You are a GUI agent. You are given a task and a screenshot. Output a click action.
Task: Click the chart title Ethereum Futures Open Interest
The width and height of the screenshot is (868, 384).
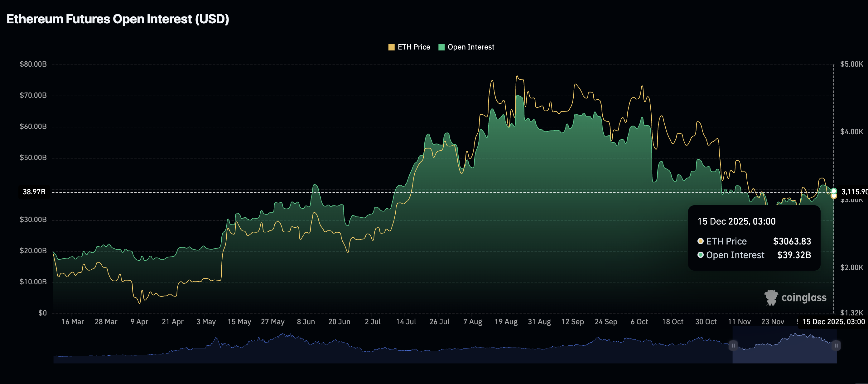click(x=118, y=19)
